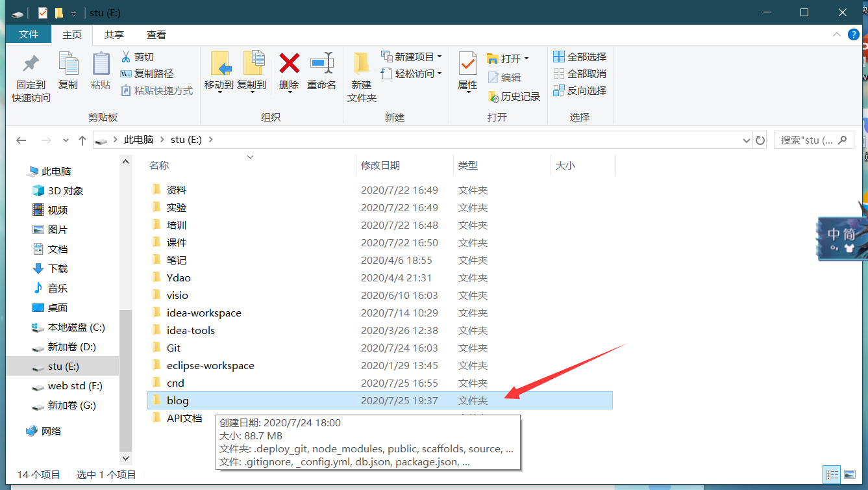The width and height of the screenshot is (868, 490).
Task: Click the Quick Access new folder icon
Action: click(59, 13)
